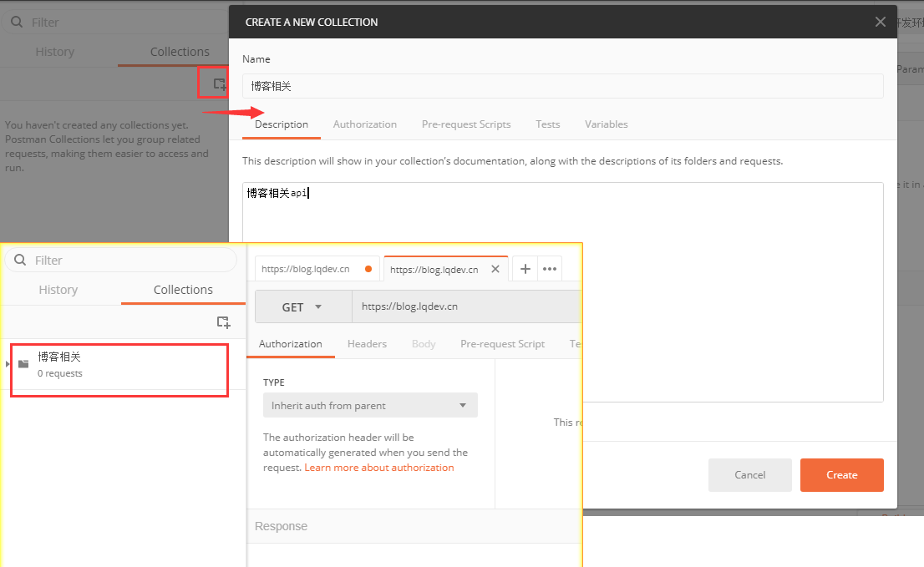Screen dimensions: 924x567
Task: Select the History tab in top sidebar
Action: 55,52
